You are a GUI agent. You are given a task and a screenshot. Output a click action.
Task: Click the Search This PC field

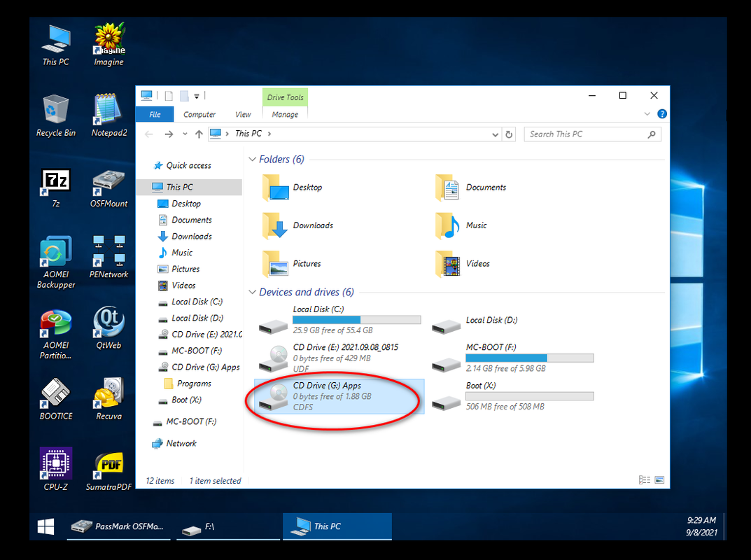592,134
